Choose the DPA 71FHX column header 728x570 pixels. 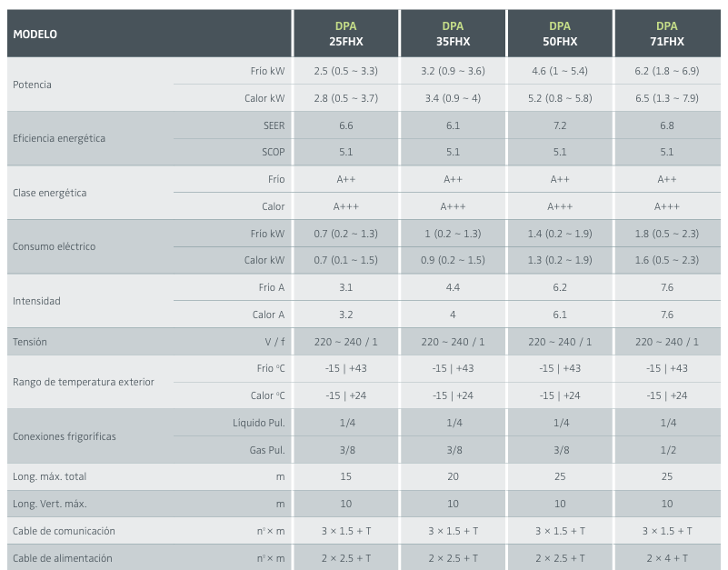point(667,34)
